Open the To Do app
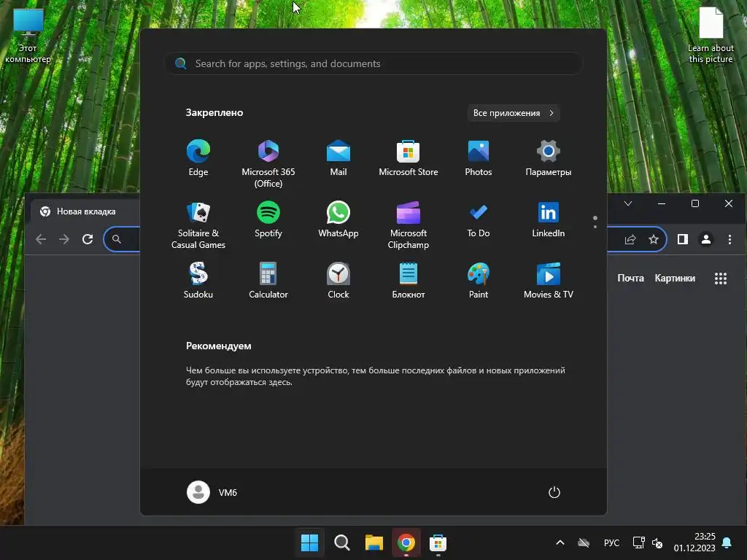Image resolution: width=747 pixels, height=560 pixels. [x=479, y=220]
